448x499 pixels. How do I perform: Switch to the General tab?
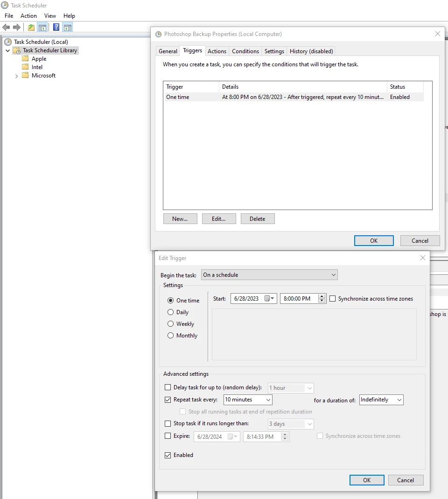(x=168, y=51)
